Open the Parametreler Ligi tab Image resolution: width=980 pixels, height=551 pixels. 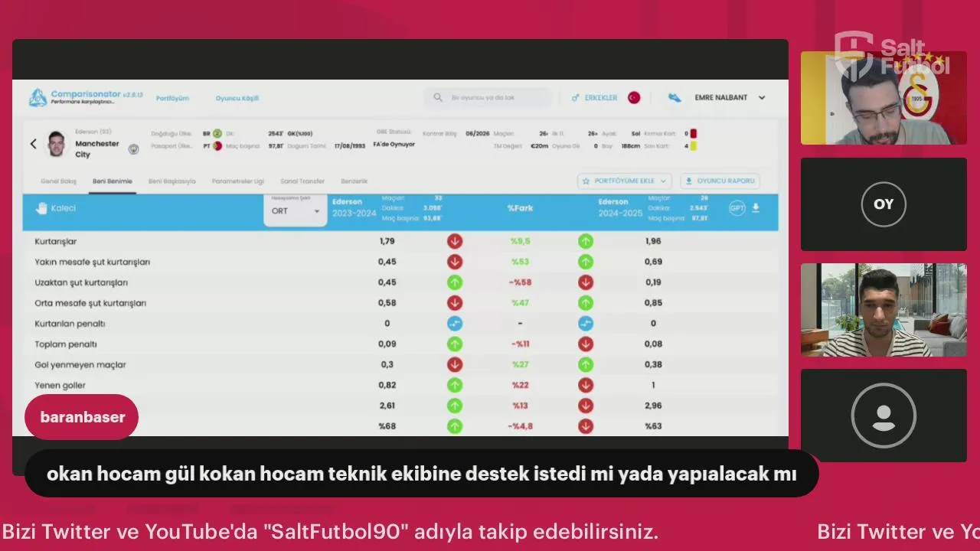[238, 181]
